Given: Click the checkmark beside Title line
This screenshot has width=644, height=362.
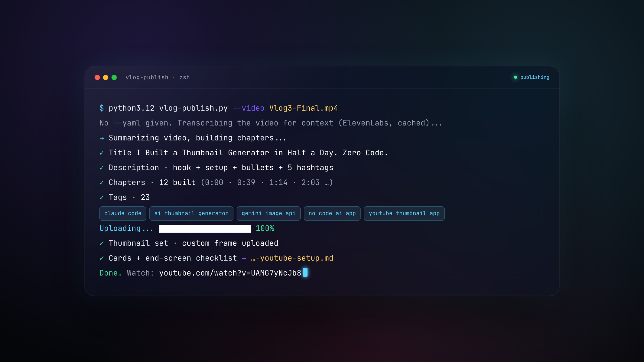Looking at the screenshot, I should click(102, 153).
